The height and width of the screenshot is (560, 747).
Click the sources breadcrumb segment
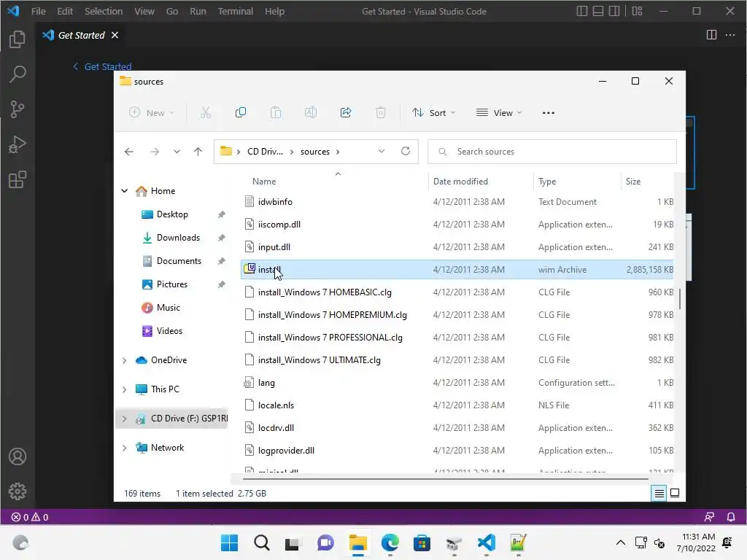[315, 152]
